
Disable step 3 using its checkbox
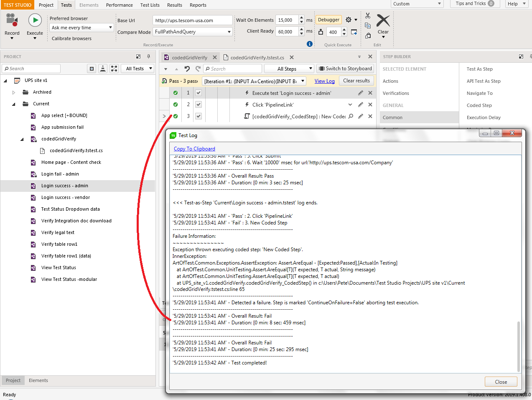pos(199,116)
